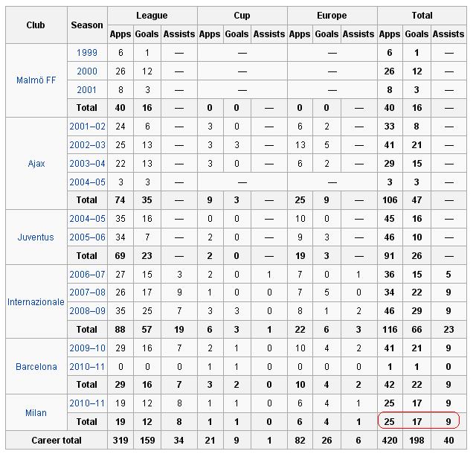
Task: Click the 2007–08 season link
Action: point(87,292)
